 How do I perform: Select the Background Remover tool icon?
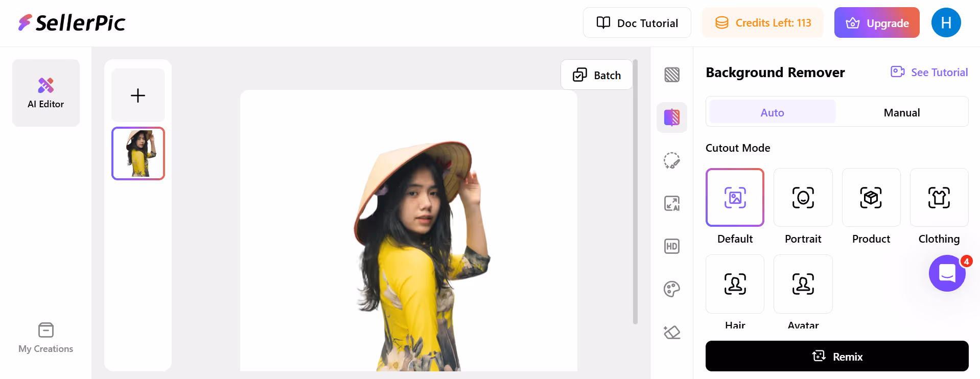[x=671, y=117]
